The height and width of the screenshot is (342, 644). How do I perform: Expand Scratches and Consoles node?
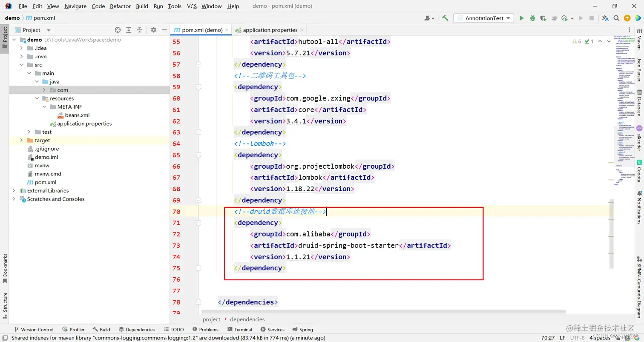click(14, 199)
